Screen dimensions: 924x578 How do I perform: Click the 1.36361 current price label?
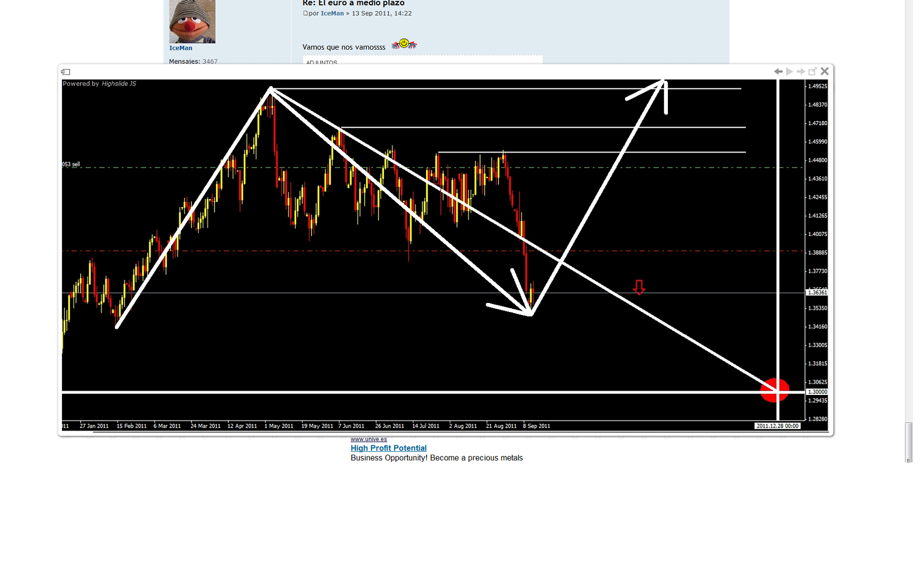tap(817, 293)
